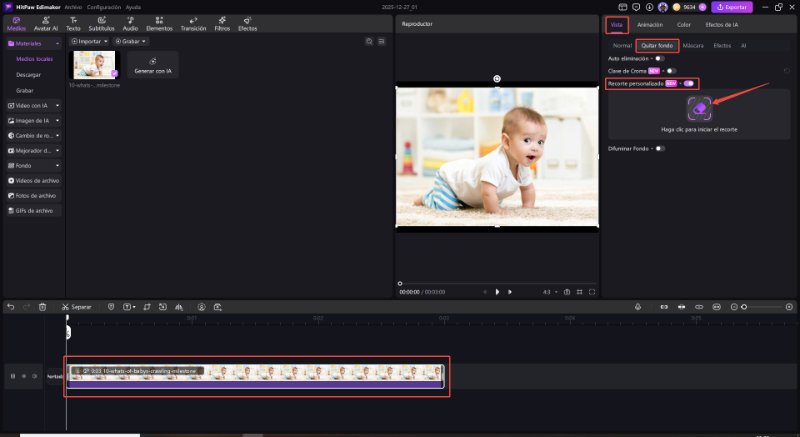
Task: Adjust the timeline zoom slider
Action: tap(744, 306)
